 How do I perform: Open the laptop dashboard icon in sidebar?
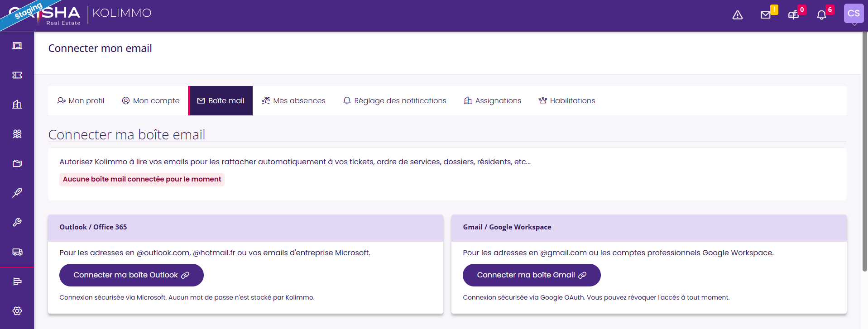click(17, 46)
